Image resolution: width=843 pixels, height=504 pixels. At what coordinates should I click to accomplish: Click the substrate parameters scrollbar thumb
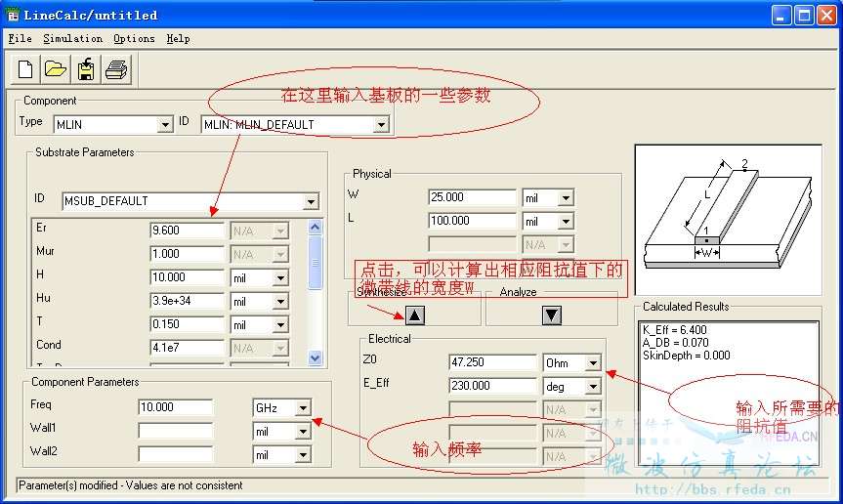pyautogui.click(x=316, y=262)
